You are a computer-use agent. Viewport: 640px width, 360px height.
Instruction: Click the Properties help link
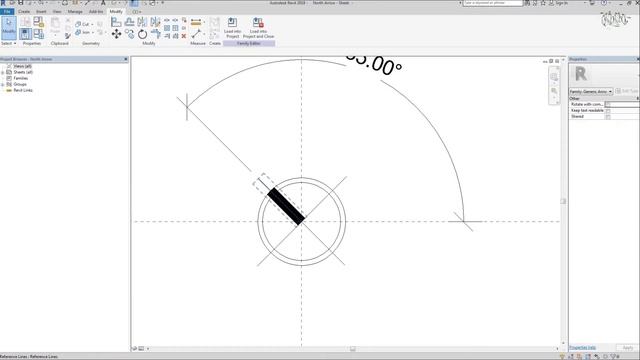(582, 348)
